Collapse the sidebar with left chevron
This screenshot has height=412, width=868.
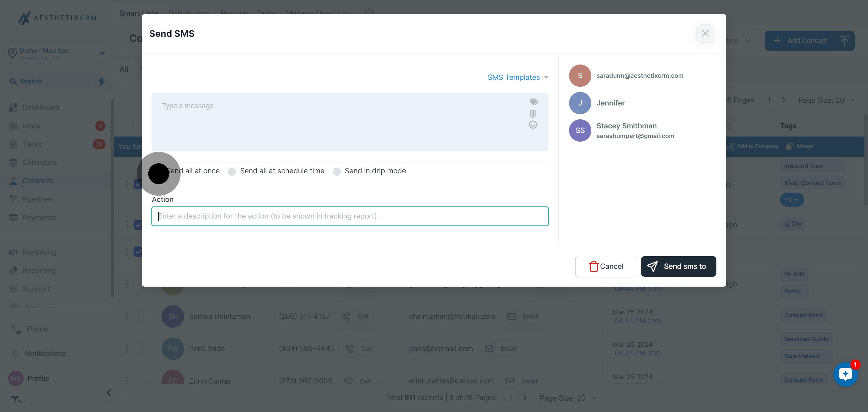pos(108,393)
